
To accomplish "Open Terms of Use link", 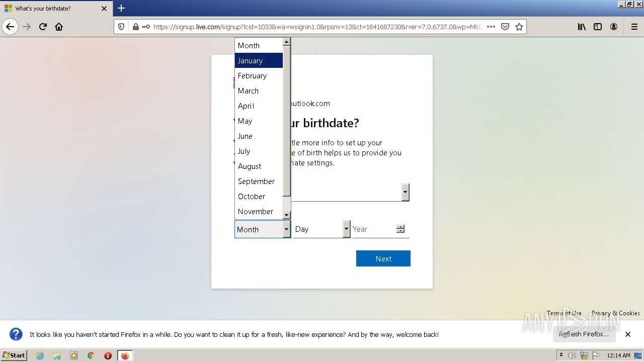I will click(x=564, y=313).
